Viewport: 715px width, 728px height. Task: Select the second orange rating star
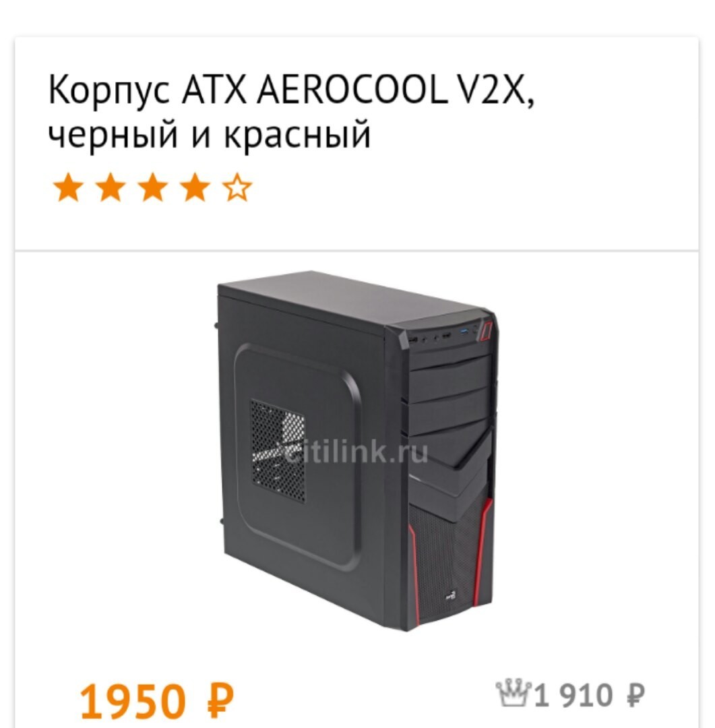(111, 187)
